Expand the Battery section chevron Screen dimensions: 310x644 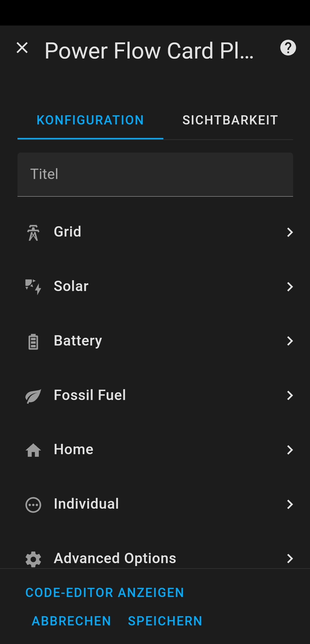click(x=290, y=341)
